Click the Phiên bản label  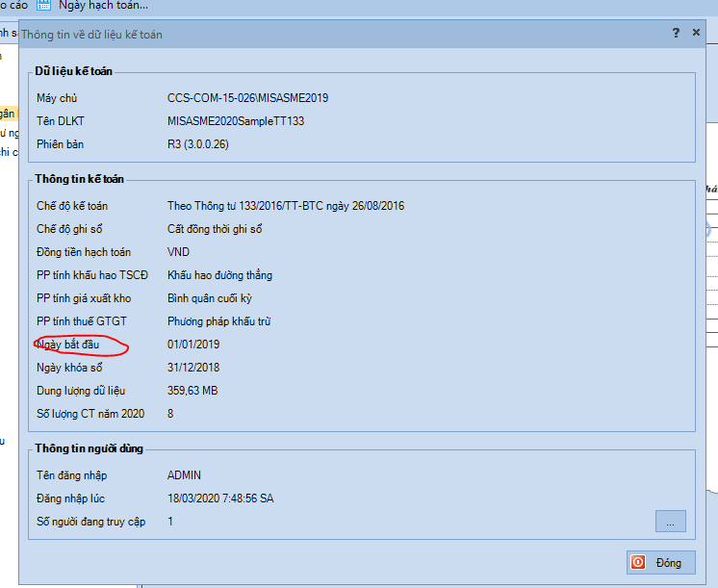(60, 144)
